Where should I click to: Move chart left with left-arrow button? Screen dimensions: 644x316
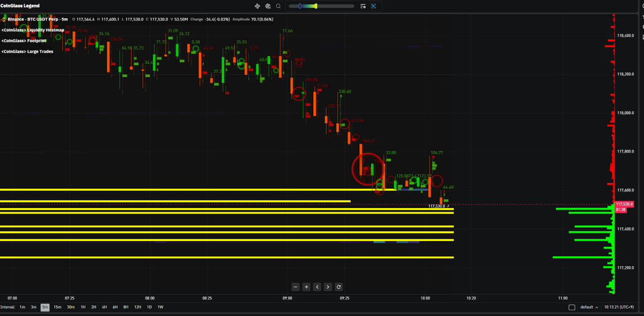(x=317, y=287)
